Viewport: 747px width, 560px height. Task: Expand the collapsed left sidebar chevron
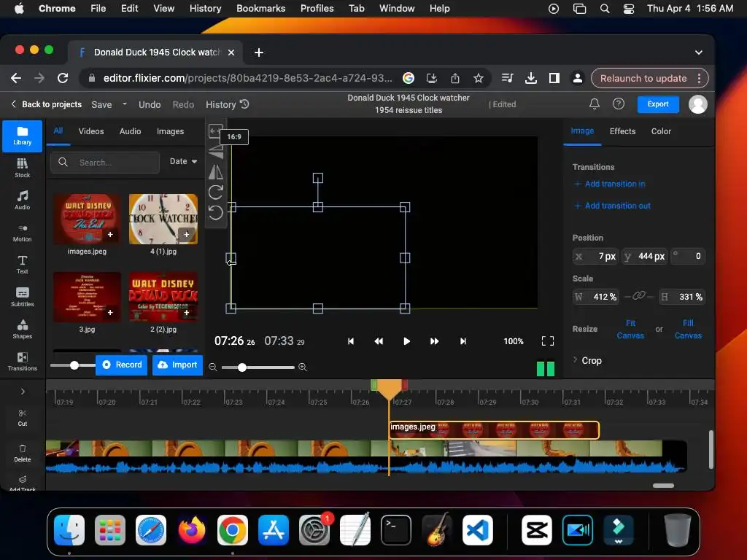click(23, 392)
